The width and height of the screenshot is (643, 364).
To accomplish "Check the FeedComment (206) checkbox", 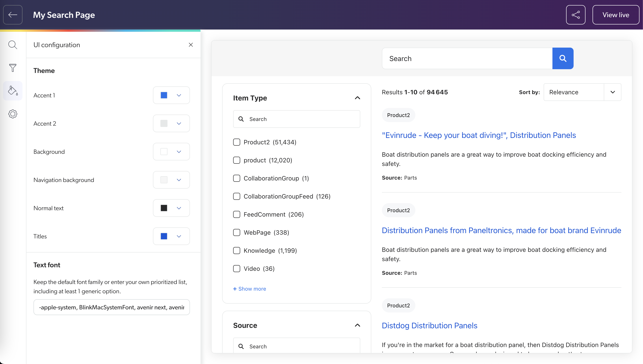I will [x=236, y=214].
